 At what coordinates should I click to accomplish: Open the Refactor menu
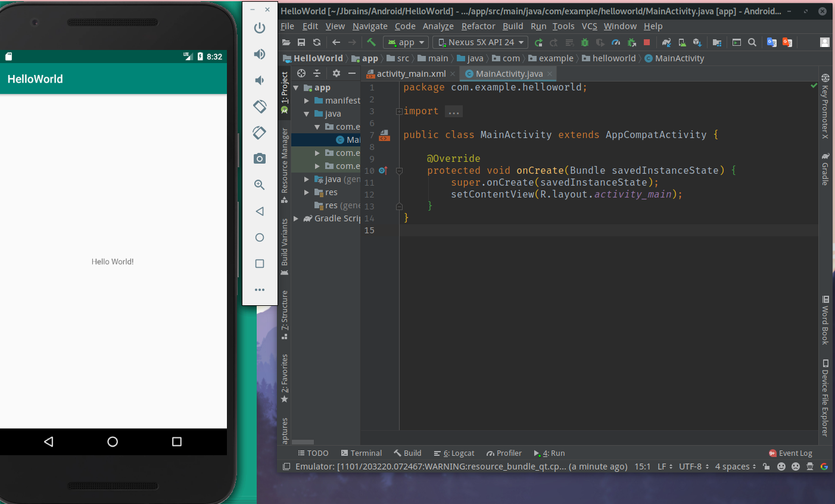(478, 26)
